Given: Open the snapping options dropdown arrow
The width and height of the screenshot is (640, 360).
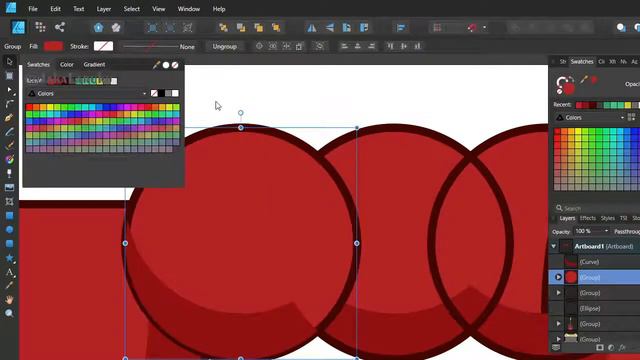Looking at the screenshot, I should [x=484, y=28].
